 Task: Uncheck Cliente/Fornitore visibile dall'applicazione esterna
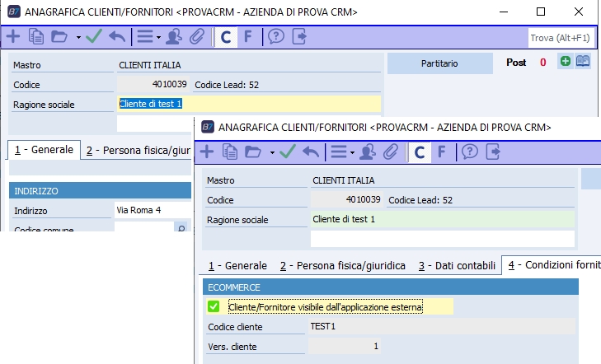click(214, 307)
